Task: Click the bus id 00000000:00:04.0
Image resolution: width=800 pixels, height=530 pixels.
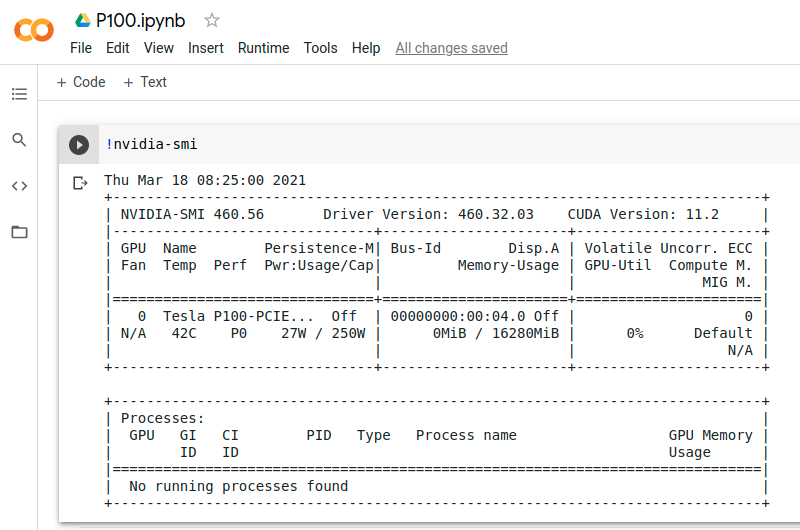Action: pos(458,316)
